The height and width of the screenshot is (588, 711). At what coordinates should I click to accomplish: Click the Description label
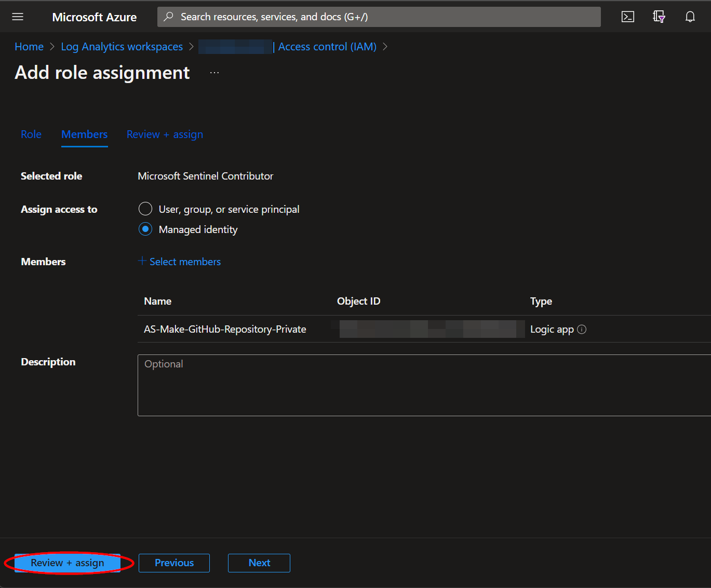[x=48, y=362]
